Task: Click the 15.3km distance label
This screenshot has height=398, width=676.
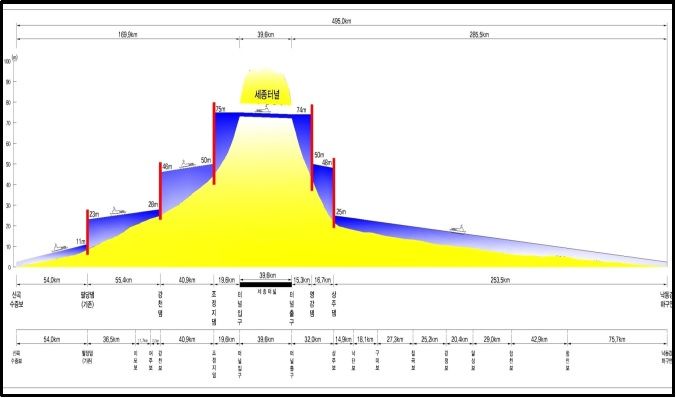Action: [x=301, y=280]
